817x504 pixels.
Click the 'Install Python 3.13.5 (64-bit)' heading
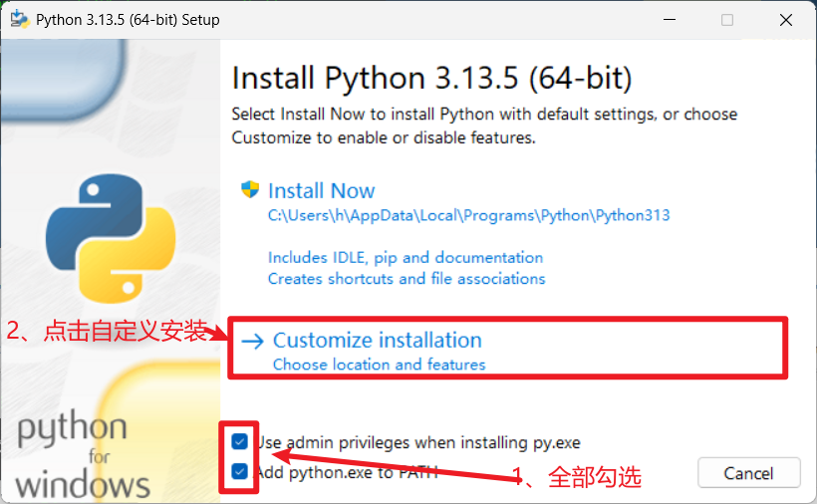(432, 78)
